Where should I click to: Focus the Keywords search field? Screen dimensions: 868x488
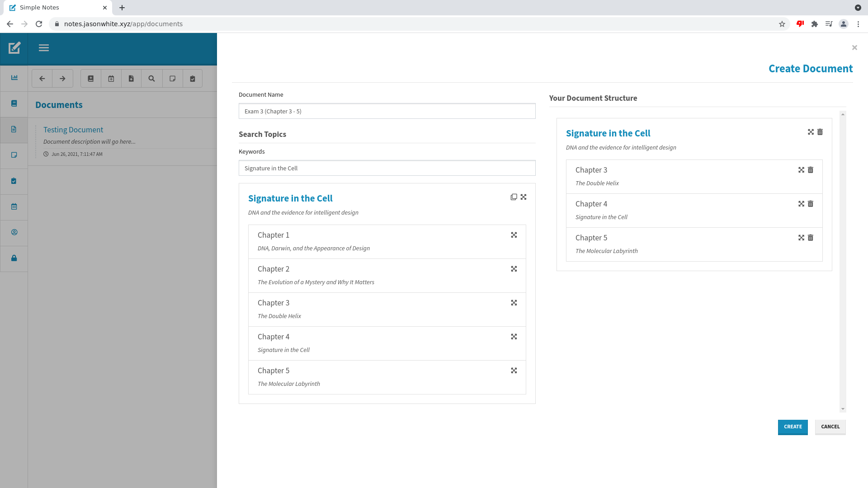point(387,168)
